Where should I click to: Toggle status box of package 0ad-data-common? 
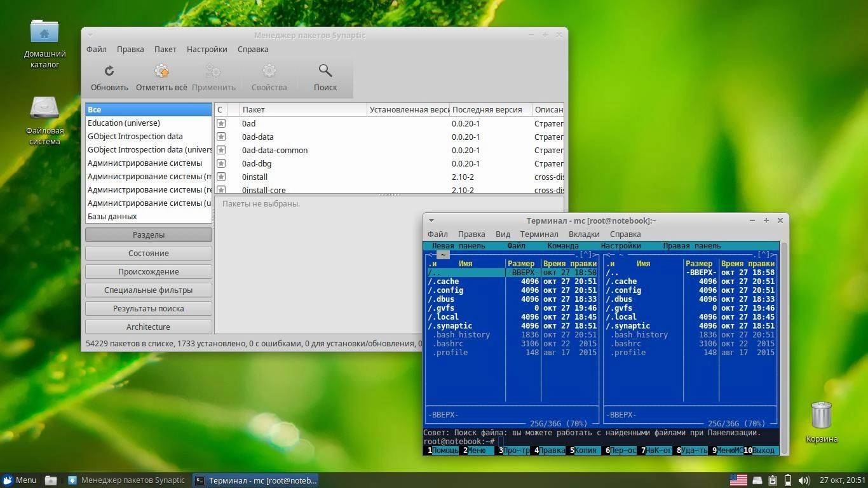coord(221,150)
